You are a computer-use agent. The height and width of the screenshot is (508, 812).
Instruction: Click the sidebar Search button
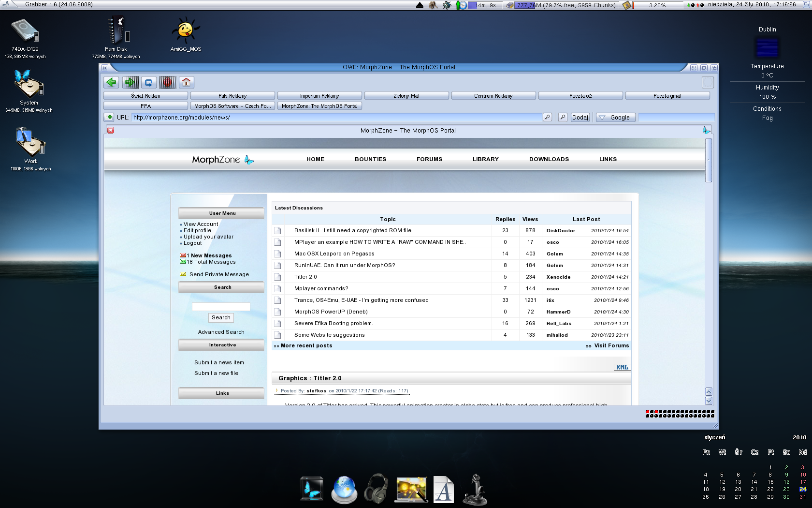pos(221,317)
